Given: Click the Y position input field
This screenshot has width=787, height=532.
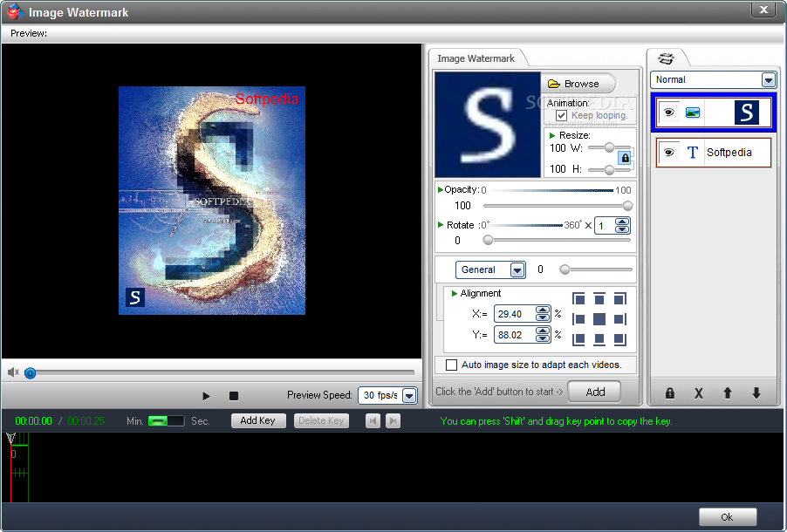Looking at the screenshot, I should click(x=515, y=334).
